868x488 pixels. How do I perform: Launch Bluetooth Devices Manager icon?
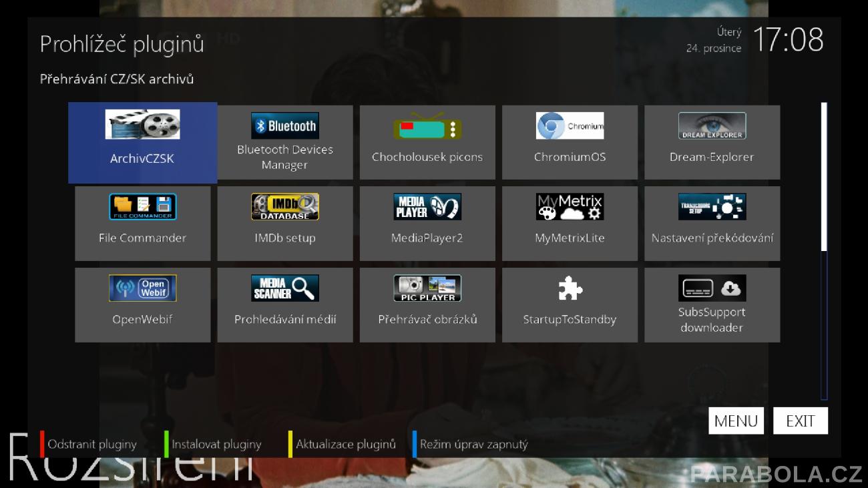[285, 126]
